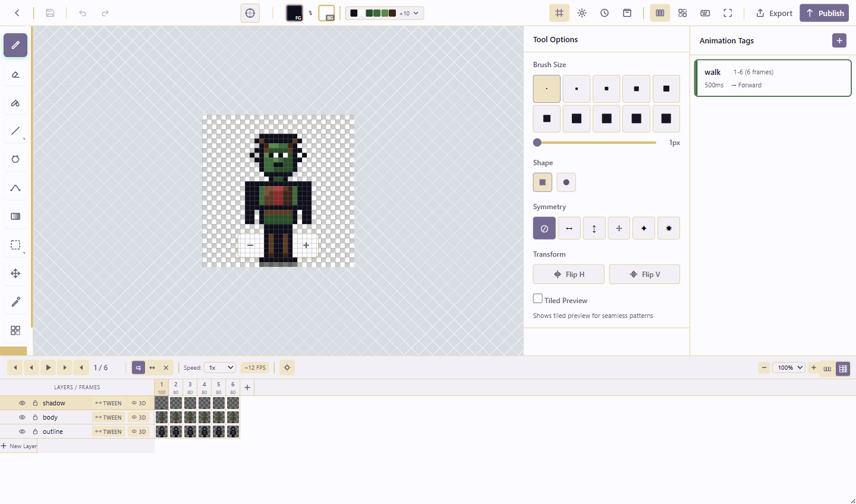Select the Gradient tool
Viewport: 856px width, 504px height.
coord(15,216)
